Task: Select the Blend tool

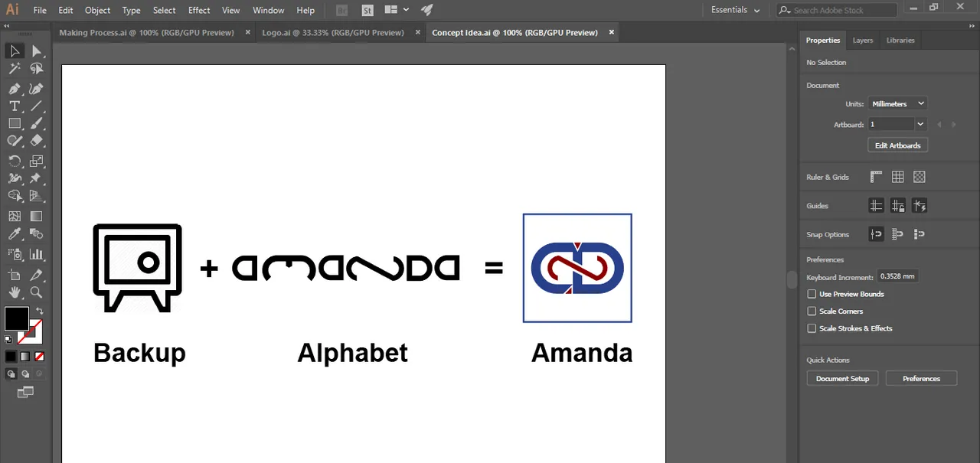Action: click(36, 234)
